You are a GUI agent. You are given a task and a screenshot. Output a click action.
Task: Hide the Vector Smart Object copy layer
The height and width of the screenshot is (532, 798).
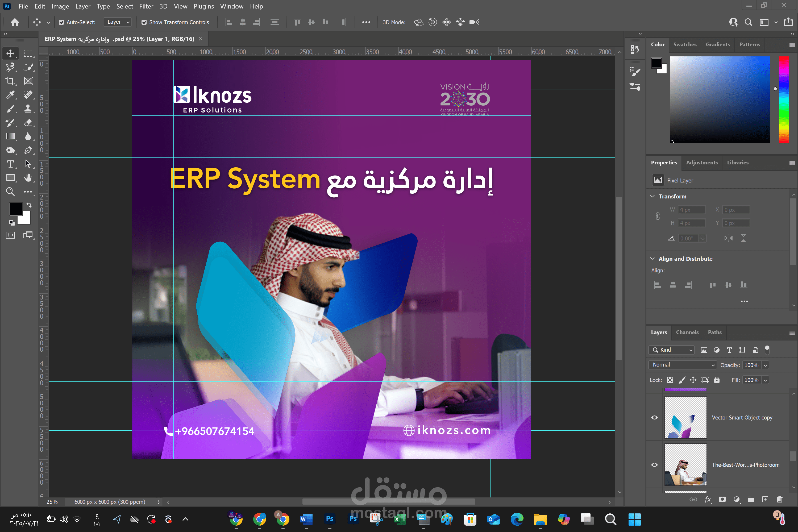click(x=654, y=418)
